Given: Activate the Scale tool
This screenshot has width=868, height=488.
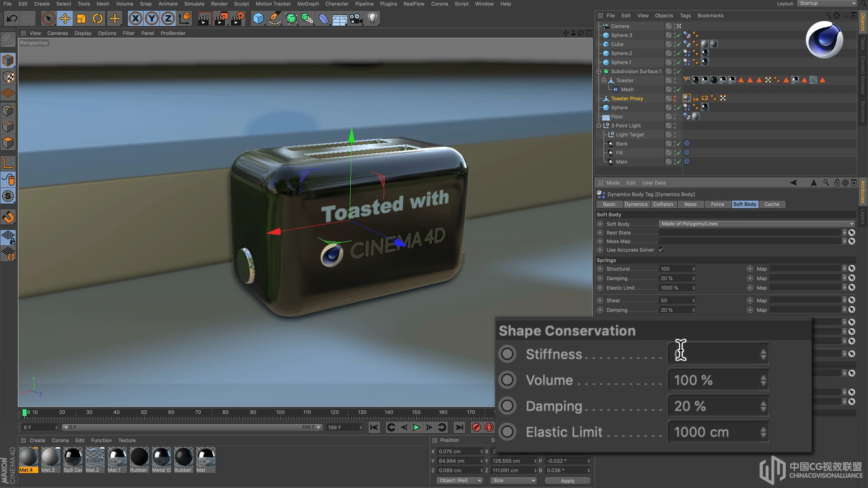Looking at the screenshot, I should (81, 19).
